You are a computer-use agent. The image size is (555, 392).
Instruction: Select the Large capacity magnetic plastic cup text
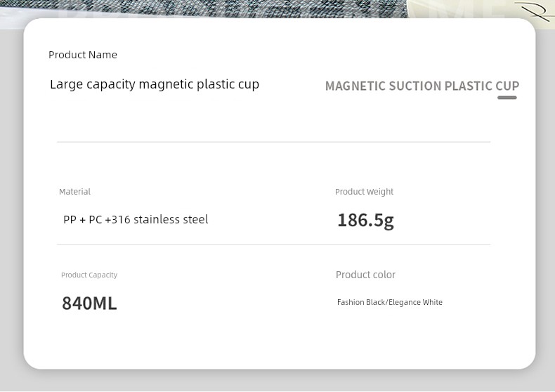click(x=155, y=84)
